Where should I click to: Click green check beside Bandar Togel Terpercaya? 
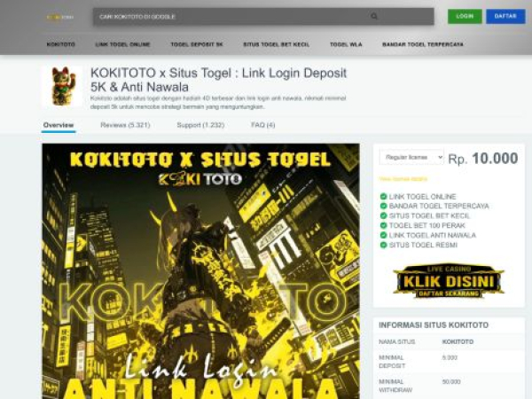pos(383,206)
